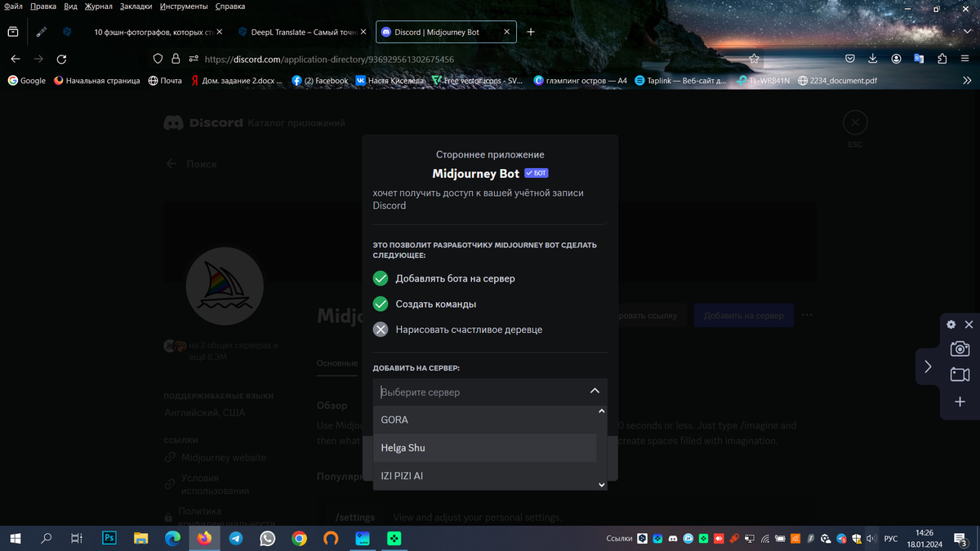View site security padlock information
The image size is (980, 551).
pos(176,59)
